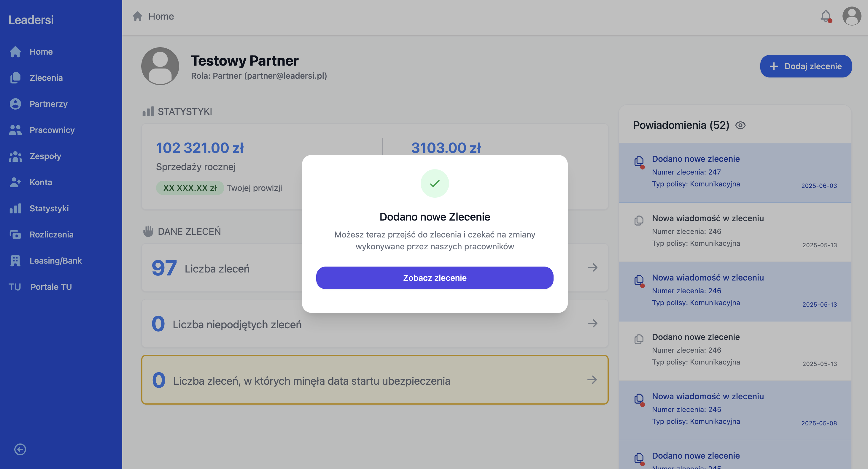This screenshot has width=868, height=469.
Task: Click the Zobacz zlecenie button
Action: tap(434, 278)
